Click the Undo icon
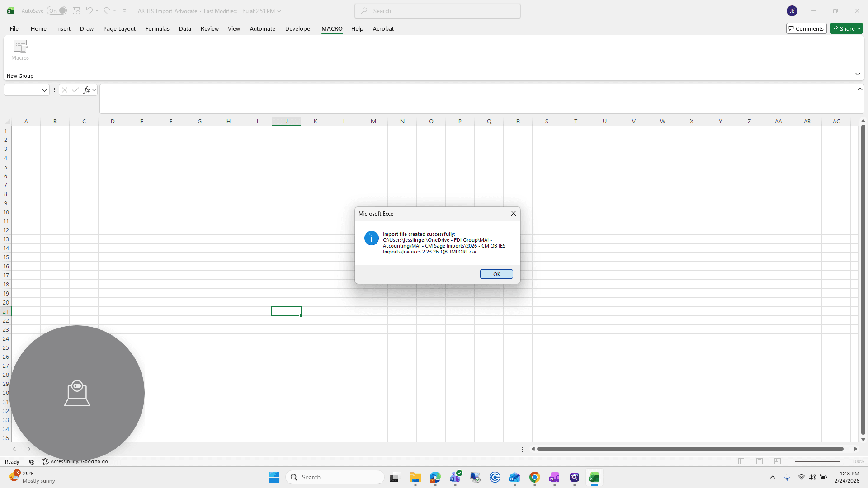Image resolution: width=868 pixels, height=488 pixels. tap(89, 10)
